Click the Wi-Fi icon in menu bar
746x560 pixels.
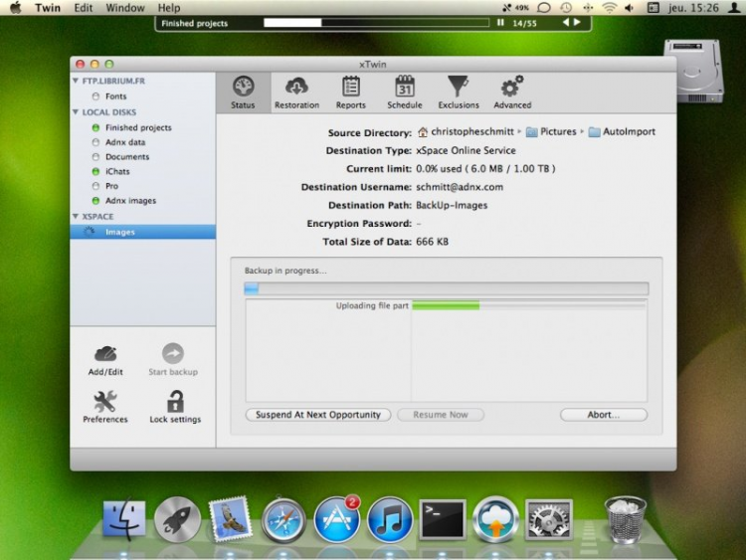click(x=609, y=8)
